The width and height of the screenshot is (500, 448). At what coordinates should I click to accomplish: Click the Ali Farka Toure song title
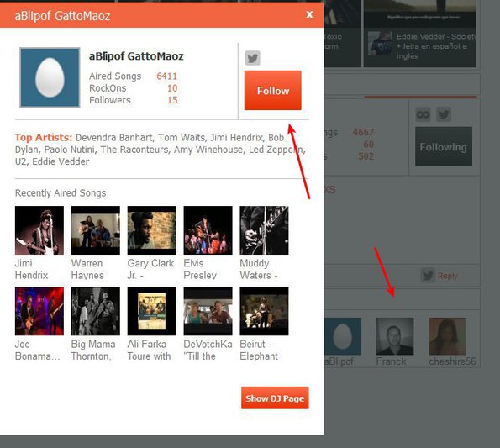coord(149,350)
